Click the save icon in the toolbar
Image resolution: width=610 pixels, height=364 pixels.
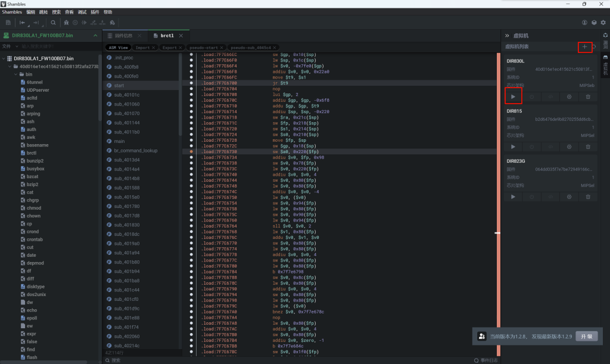(8, 23)
